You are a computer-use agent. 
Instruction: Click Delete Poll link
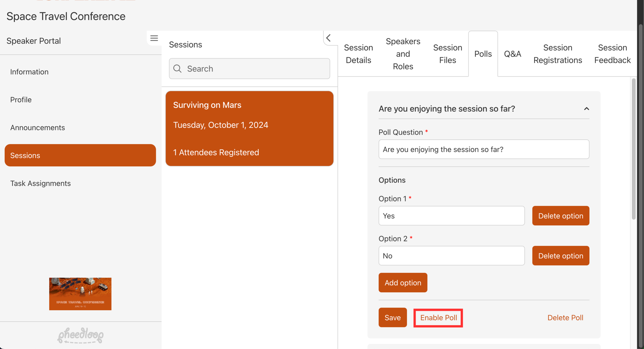click(565, 317)
